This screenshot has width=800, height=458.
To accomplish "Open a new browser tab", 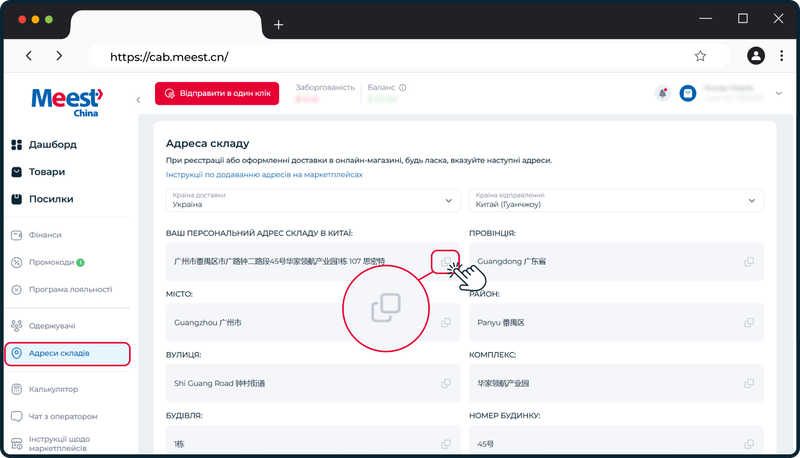I will (279, 24).
